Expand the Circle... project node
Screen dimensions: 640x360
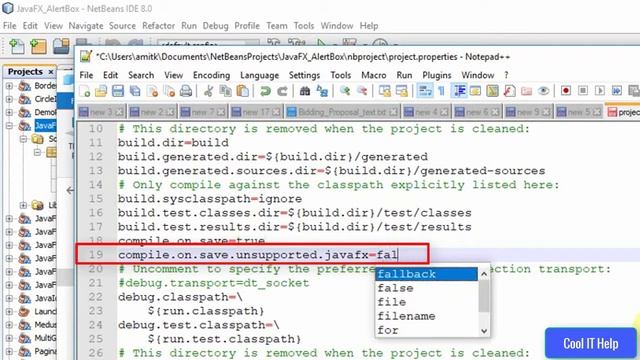pos(9,99)
